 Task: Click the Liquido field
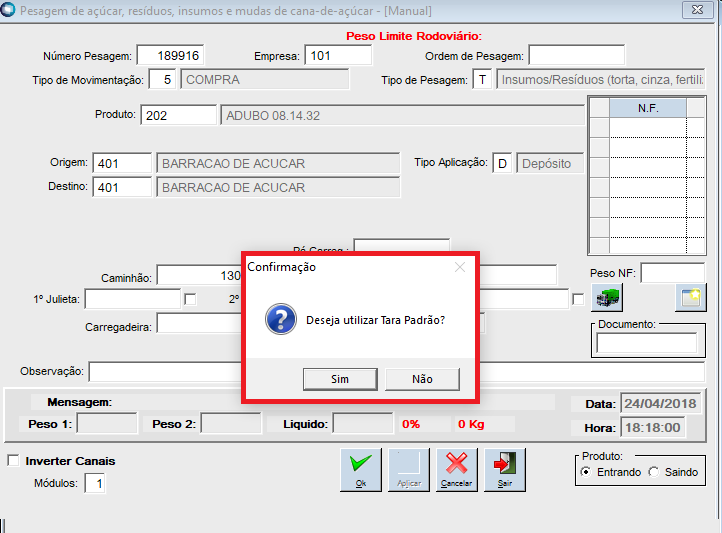(363, 423)
